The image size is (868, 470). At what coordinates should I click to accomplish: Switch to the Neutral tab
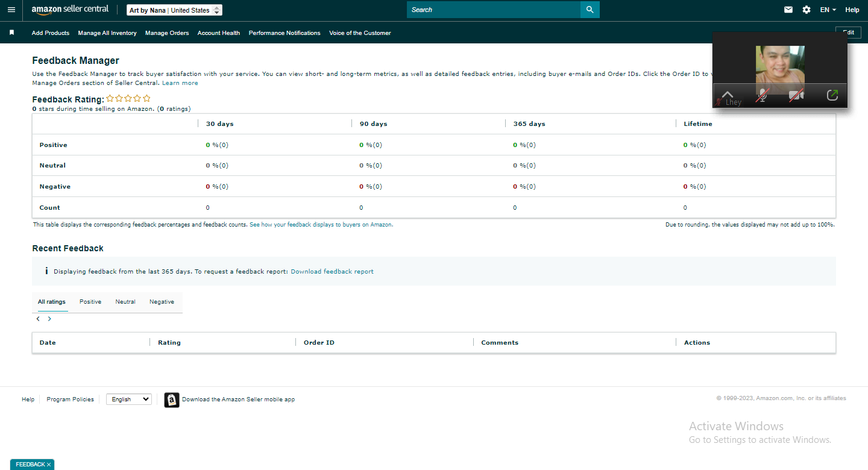[x=125, y=302]
